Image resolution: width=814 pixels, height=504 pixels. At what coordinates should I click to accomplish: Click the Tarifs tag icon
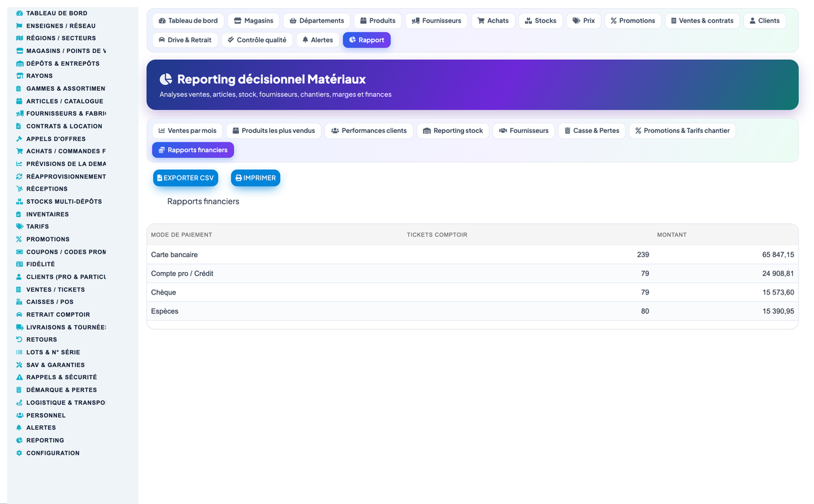[19, 227]
